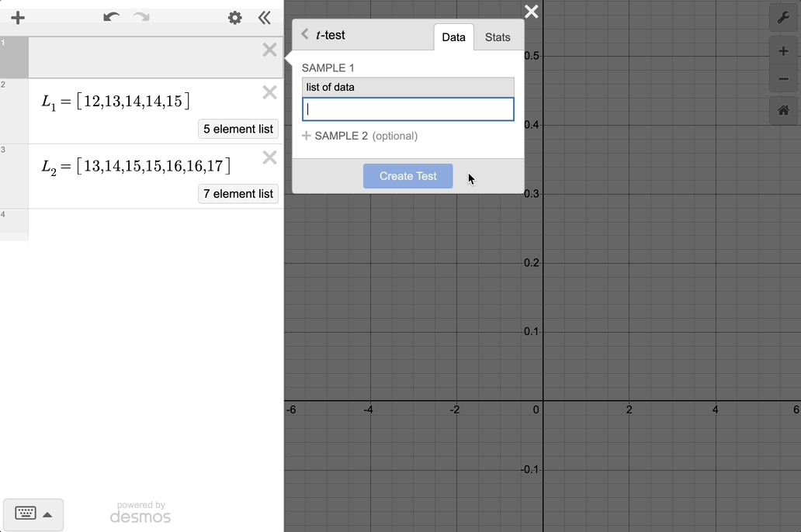Viewport: 801px width, 532px height.
Task: Collapse the expression list panel
Action: (x=265, y=18)
